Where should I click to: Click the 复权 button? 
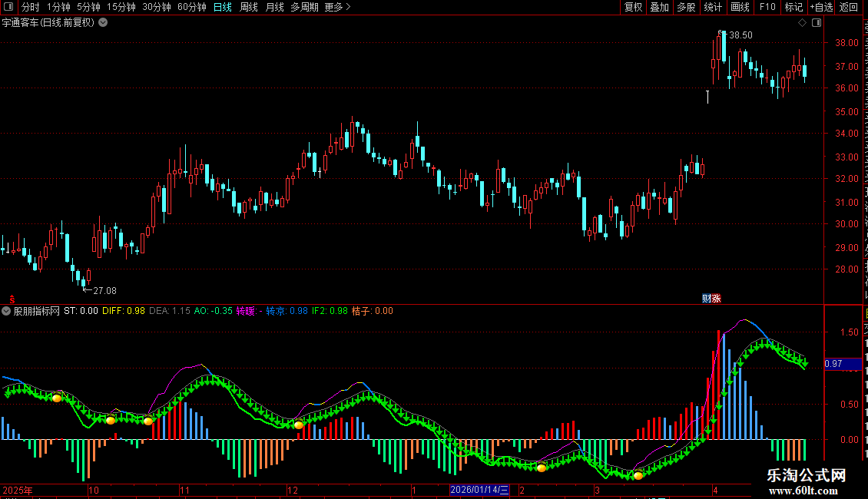[633, 7]
